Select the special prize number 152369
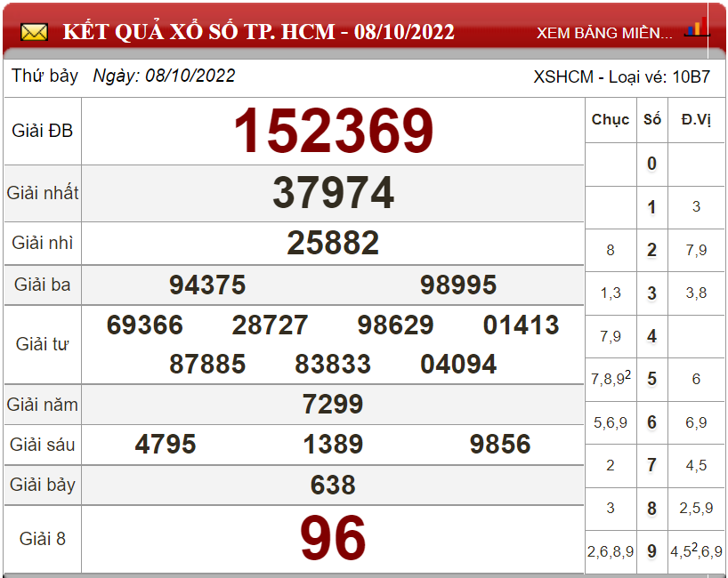Viewport: 728px width, 578px height. 334,131
